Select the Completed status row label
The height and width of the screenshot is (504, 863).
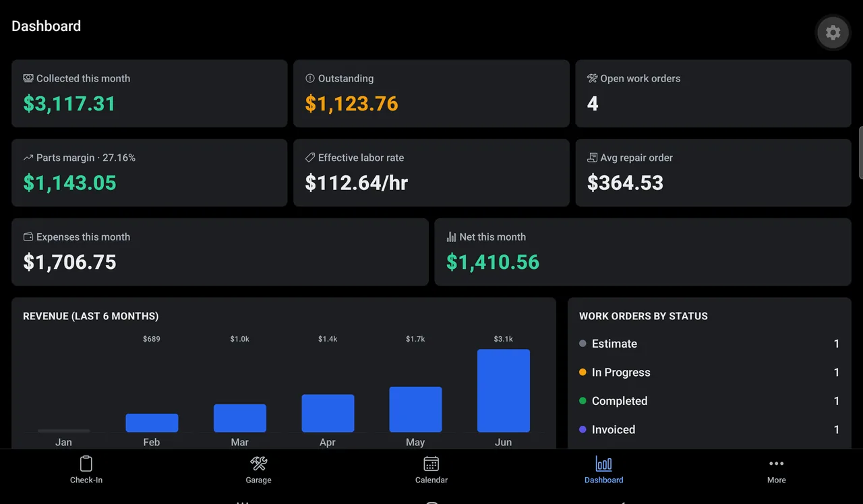pyautogui.click(x=620, y=401)
